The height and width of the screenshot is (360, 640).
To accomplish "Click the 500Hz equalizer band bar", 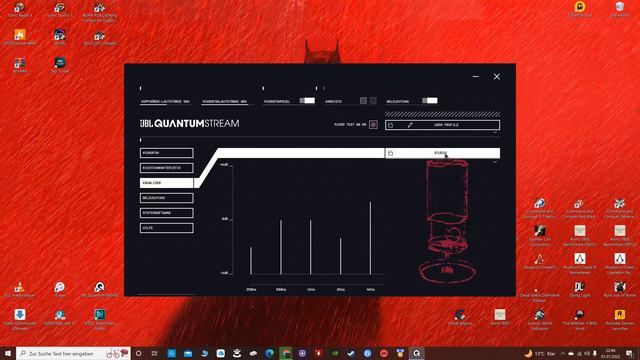I will click(281, 247).
